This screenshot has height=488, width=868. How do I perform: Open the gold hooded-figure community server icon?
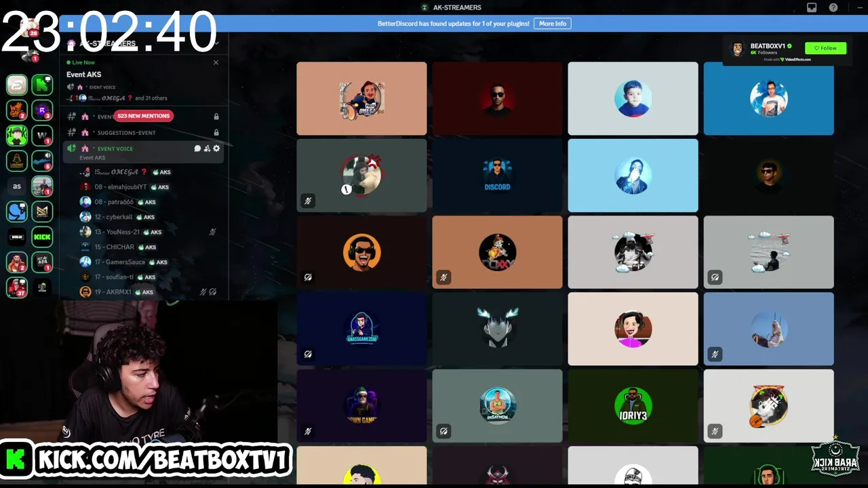pos(17,161)
